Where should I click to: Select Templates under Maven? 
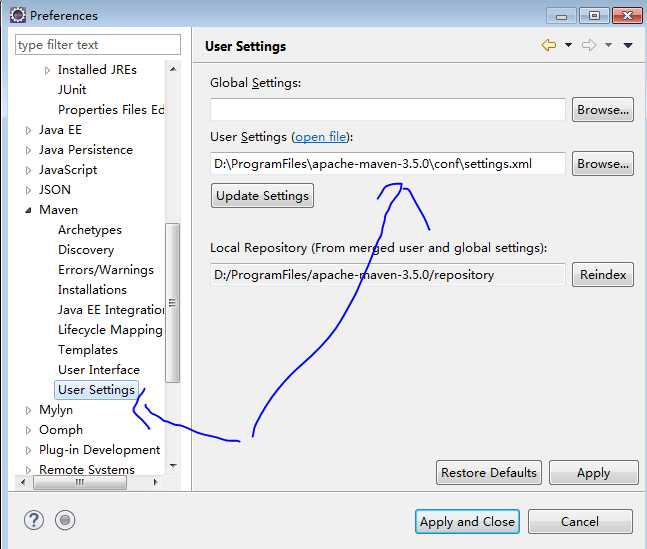[88, 350]
